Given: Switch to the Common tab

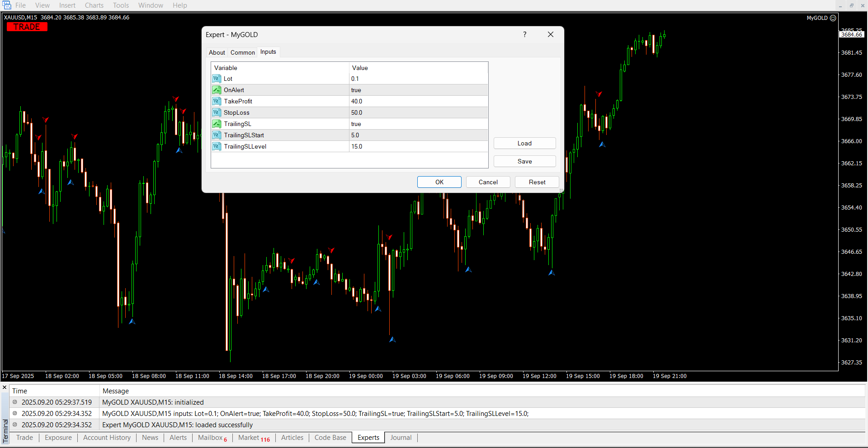Looking at the screenshot, I should click(242, 52).
